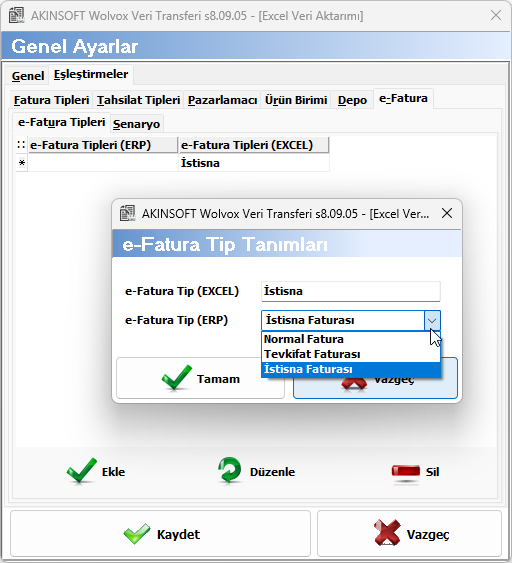Screen dimensions: 512x563
Task: Click the red minus icon for Sil
Action: coord(406,471)
